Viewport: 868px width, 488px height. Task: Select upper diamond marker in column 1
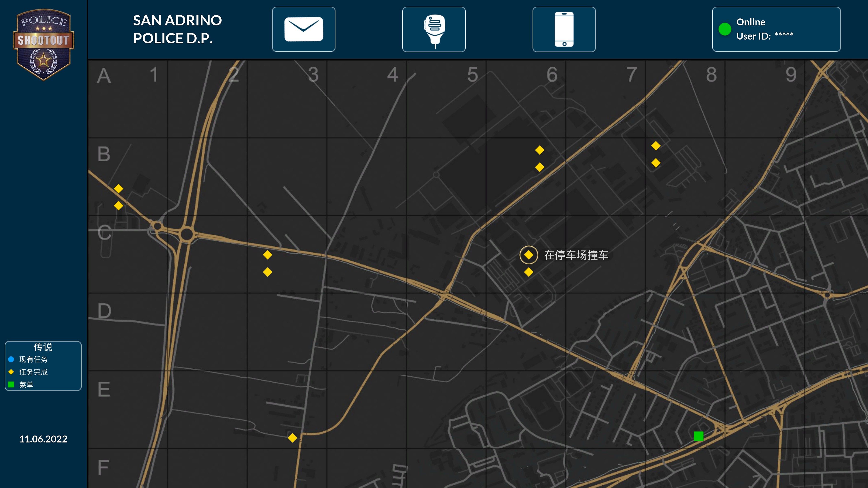(118, 189)
